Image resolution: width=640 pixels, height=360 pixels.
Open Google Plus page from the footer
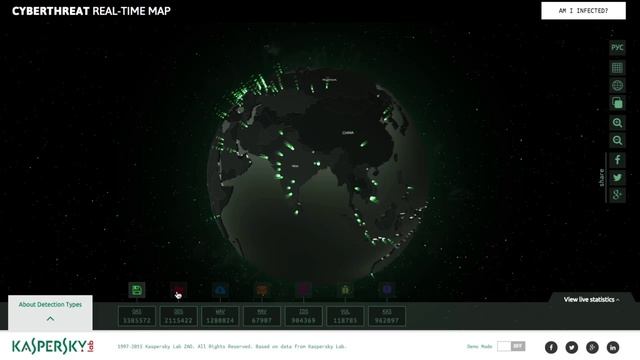tap(592, 347)
